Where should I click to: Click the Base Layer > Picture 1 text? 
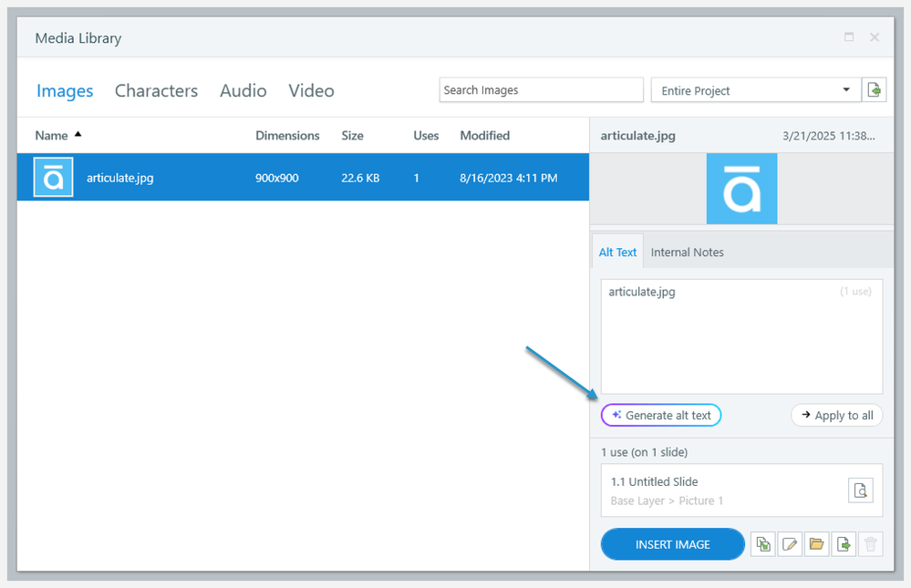click(x=667, y=500)
